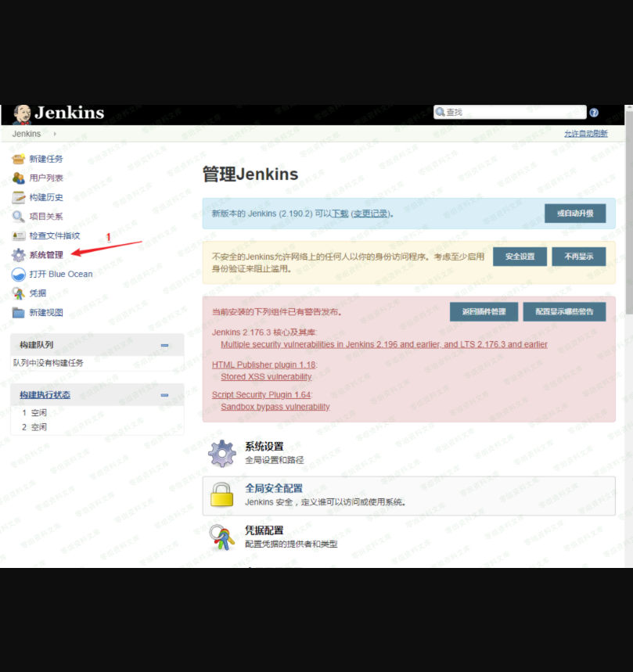Collapse the 构建队列 panel
The image size is (633, 672).
point(164,345)
